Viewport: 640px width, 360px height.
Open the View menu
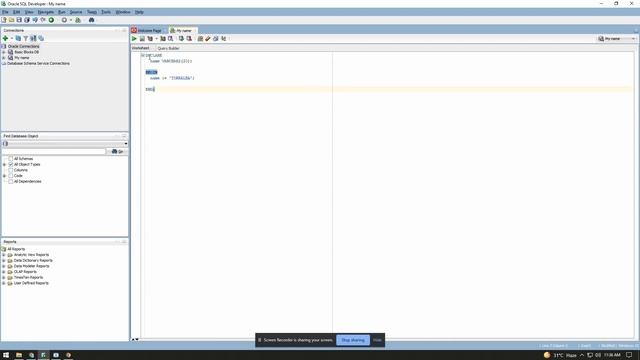(29, 12)
